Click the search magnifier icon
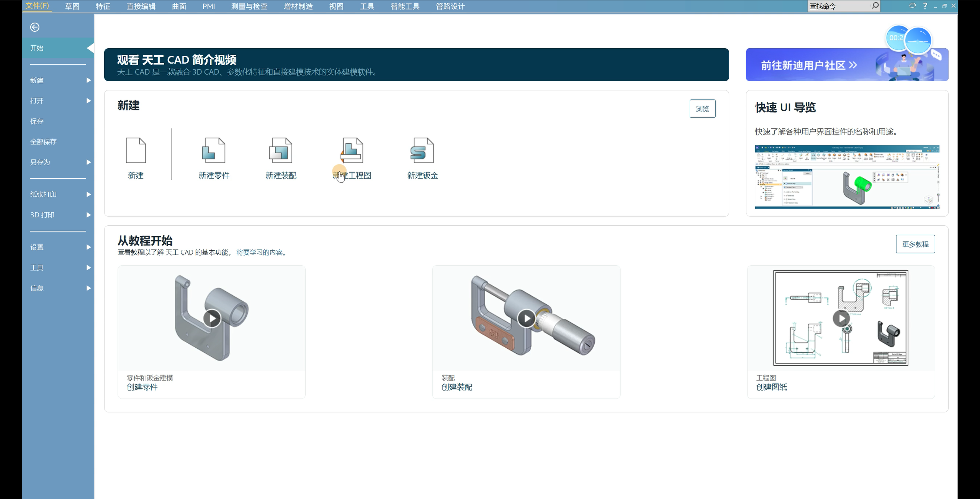This screenshot has width=980, height=499. coord(875,6)
